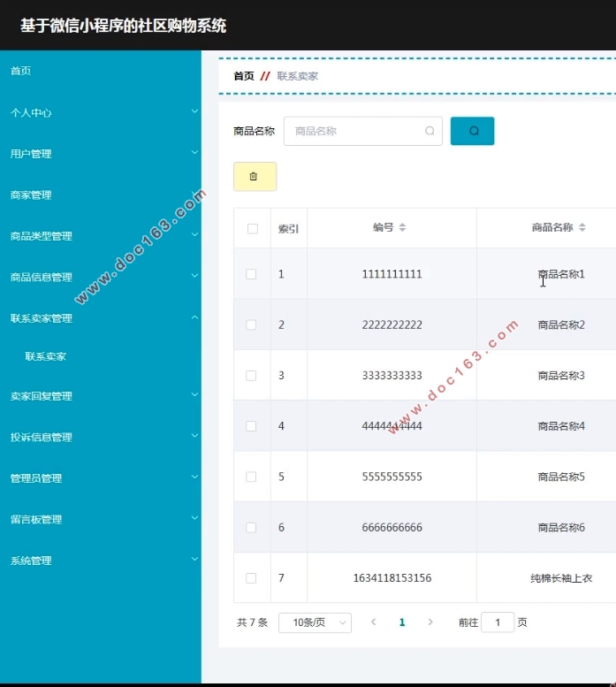Expand the 系统管理 sidebar section

(101, 561)
